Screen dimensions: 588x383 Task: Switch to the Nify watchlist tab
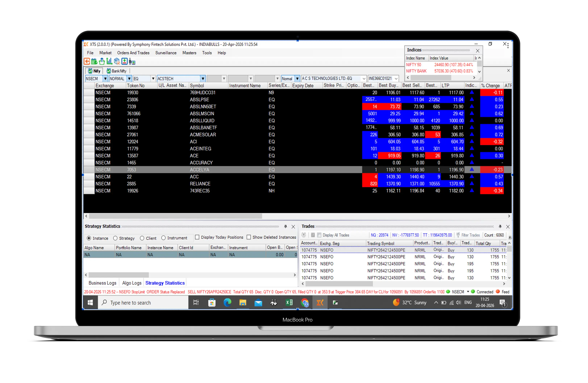94,71
